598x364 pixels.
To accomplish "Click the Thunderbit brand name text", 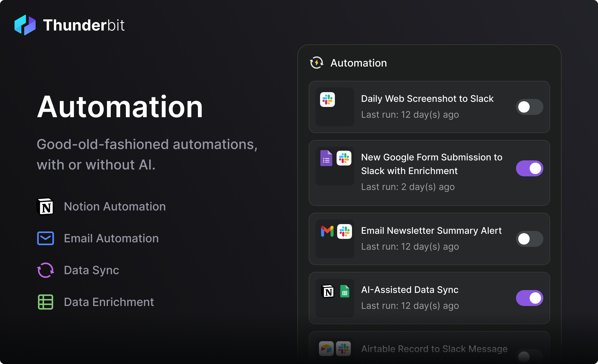I will [x=84, y=25].
